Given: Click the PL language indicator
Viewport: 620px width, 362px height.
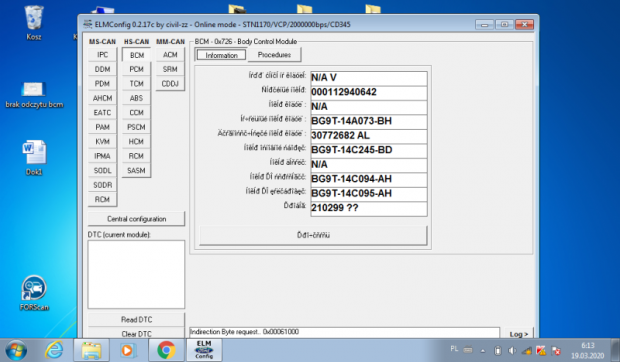Looking at the screenshot, I should point(454,349).
